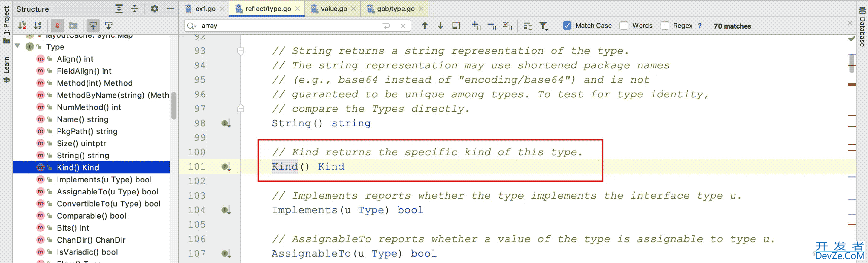Viewport: 868px width, 263px height.
Task: Close the search bar
Action: 850,23
